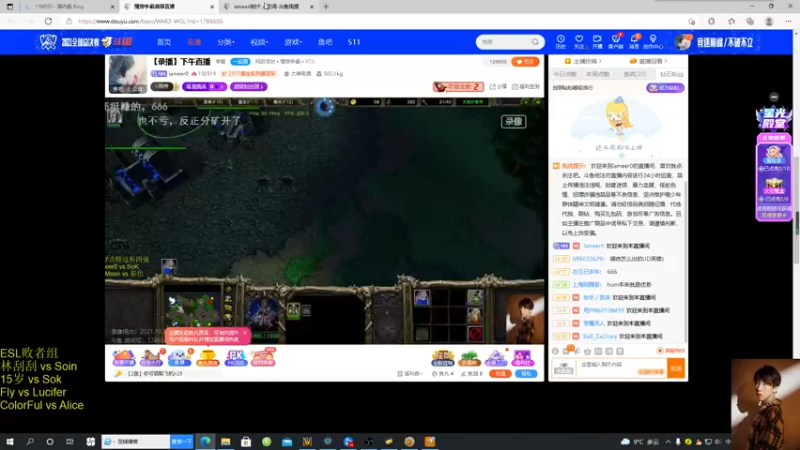The height and width of the screenshot is (450, 800).
Task: Open a new browser tab
Action: [326, 7]
